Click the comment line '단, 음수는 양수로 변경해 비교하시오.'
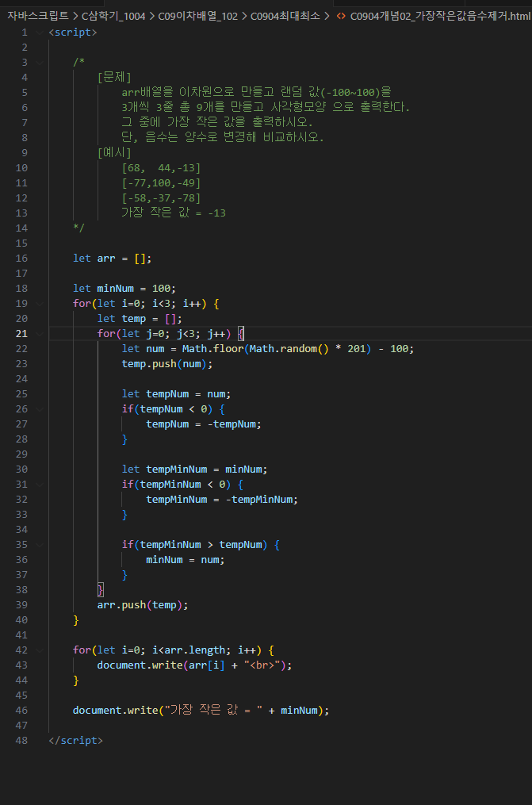This screenshot has height=805, width=532. pyautogui.click(x=223, y=137)
